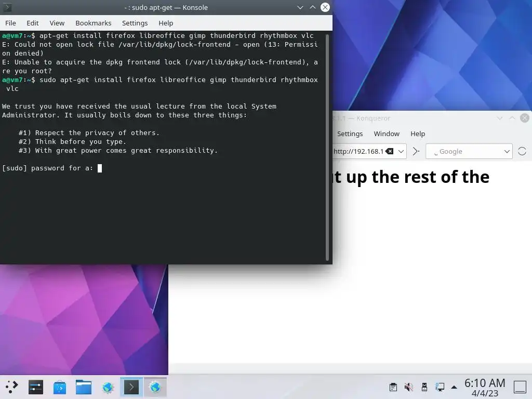This screenshot has width=532, height=399.
Task: Maximize the Konsole window
Action: point(312,7)
